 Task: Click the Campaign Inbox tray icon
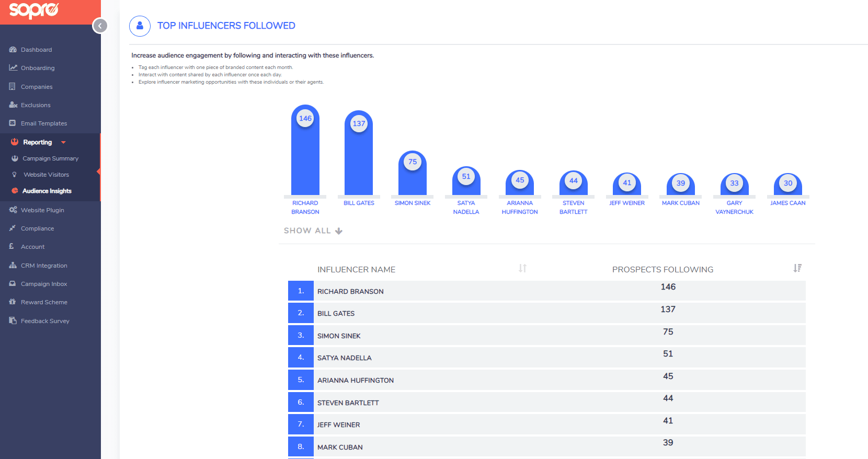pos(13,283)
